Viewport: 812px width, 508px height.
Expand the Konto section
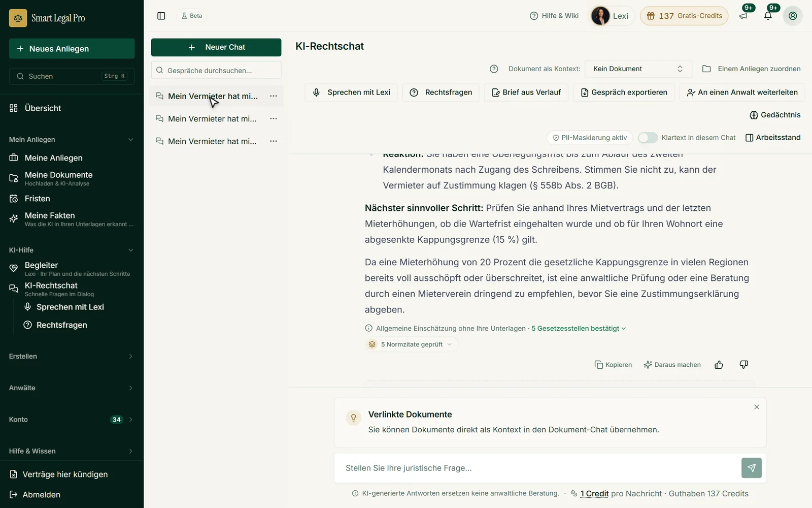coord(72,420)
